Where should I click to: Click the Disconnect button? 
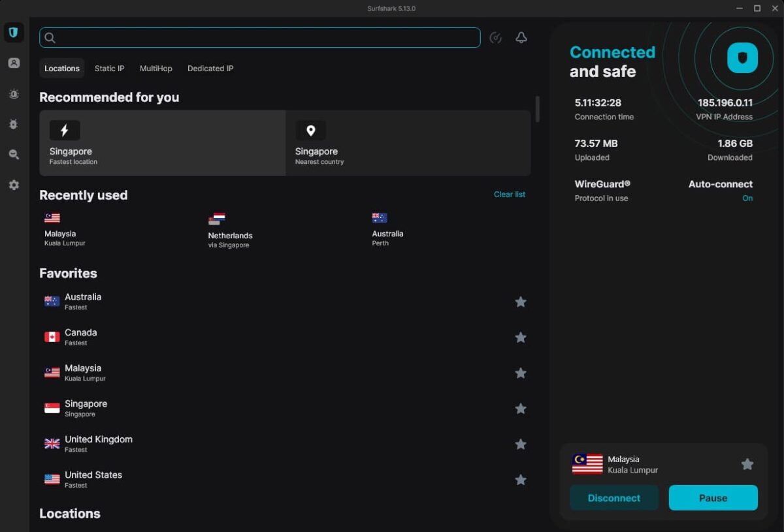[x=614, y=497]
